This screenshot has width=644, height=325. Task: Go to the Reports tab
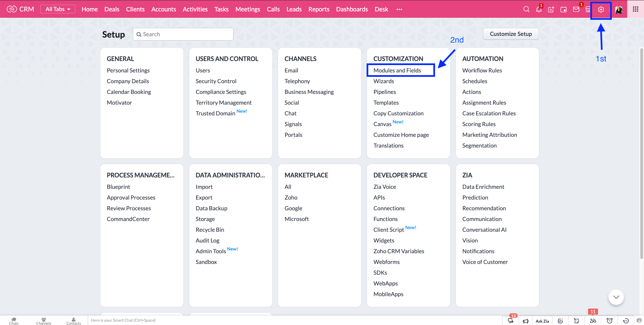(x=319, y=9)
